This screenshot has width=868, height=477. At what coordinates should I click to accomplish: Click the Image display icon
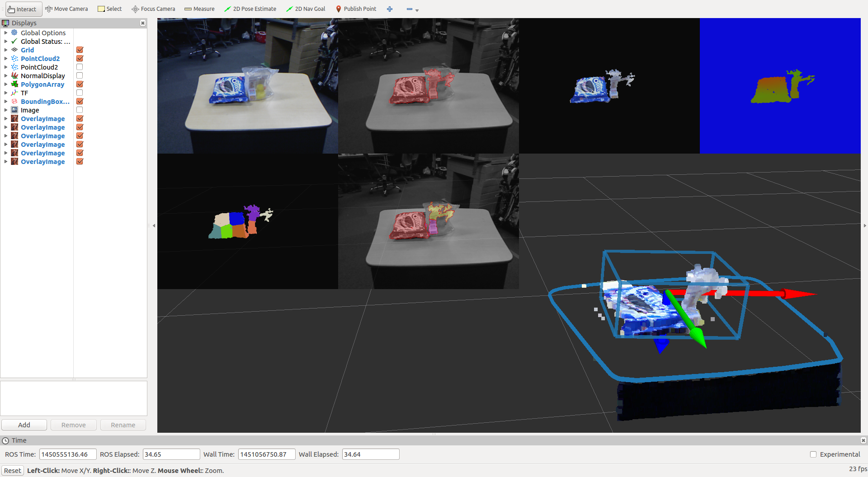(14, 110)
